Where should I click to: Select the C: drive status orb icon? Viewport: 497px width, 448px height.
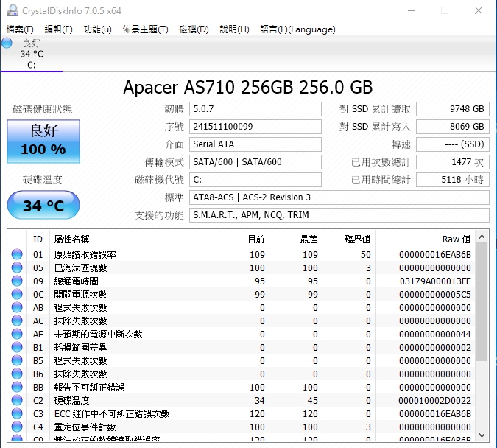tap(7, 43)
